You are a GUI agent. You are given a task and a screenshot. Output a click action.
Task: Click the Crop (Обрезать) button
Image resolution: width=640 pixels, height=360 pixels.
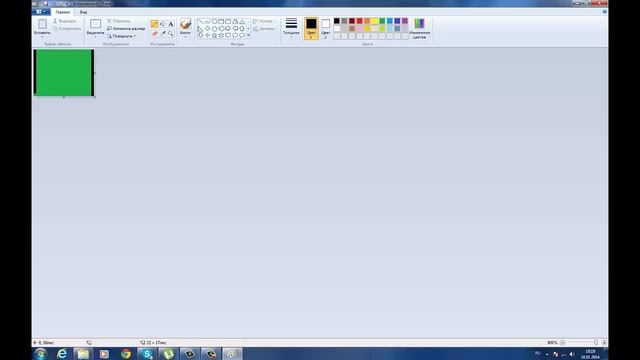pyautogui.click(x=119, y=21)
